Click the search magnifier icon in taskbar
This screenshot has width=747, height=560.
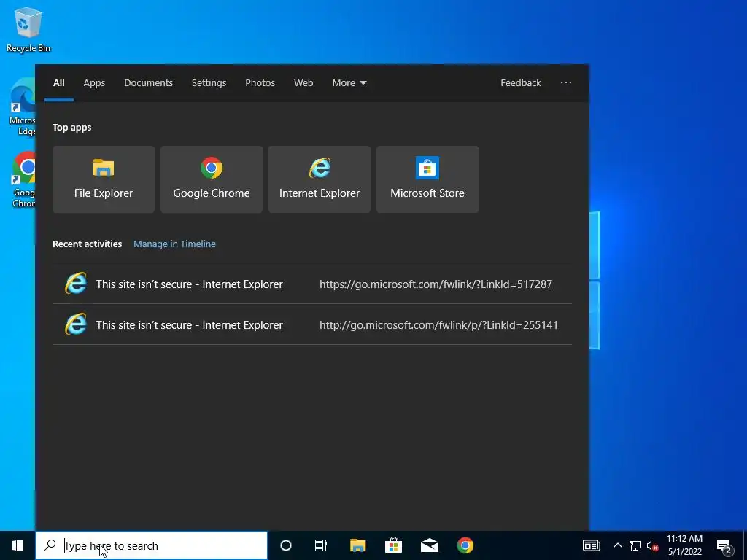click(x=50, y=545)
